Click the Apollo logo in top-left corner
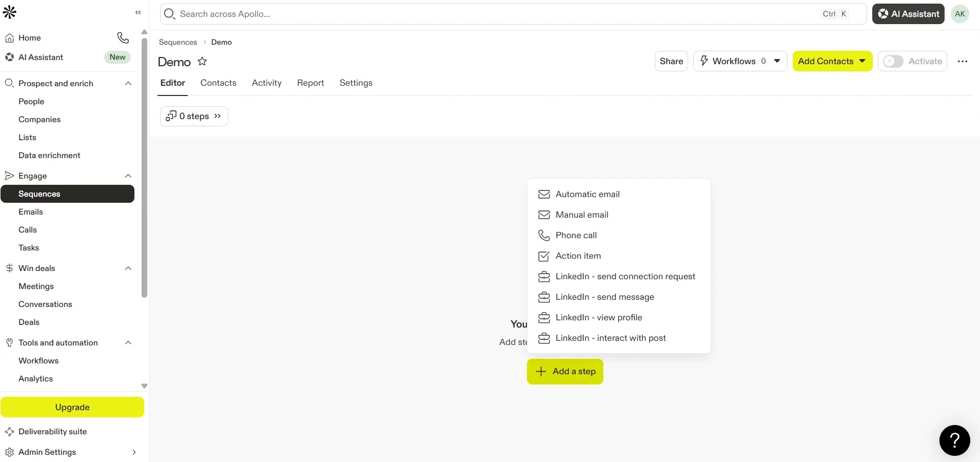The width and height of the screenshot is (980, 462). pyautogui.click(x=10, y=13)
